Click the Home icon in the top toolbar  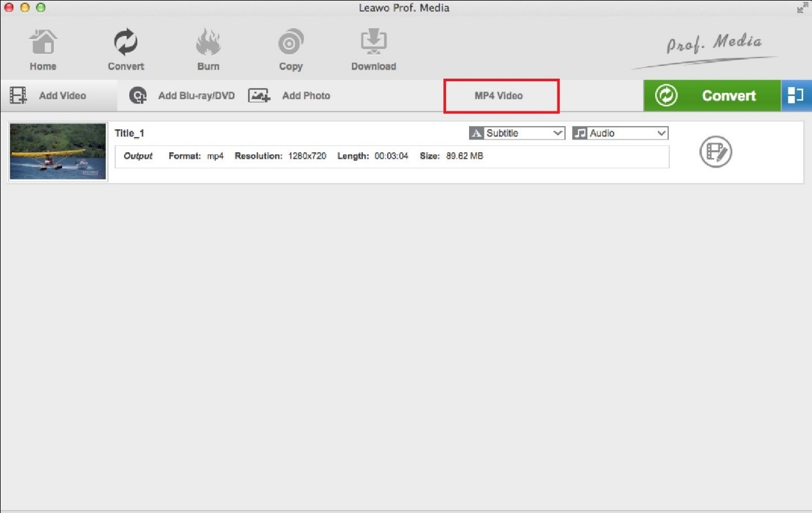43,48
